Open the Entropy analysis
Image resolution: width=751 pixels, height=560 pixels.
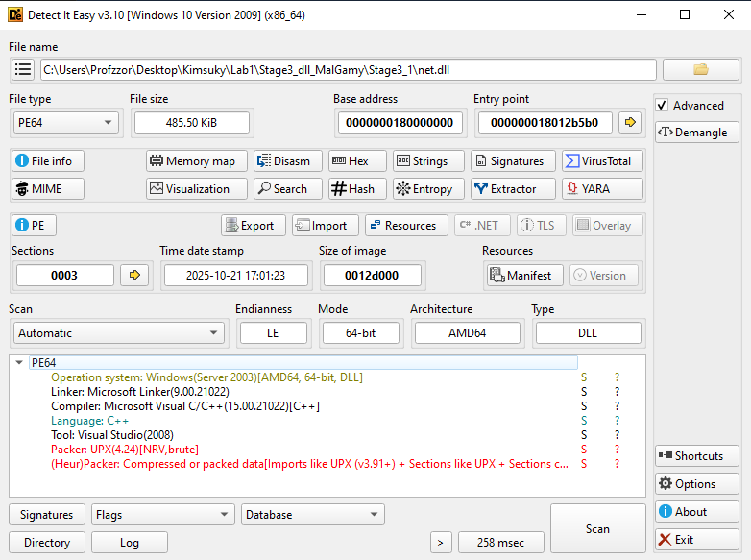click(x=428, y=188)
